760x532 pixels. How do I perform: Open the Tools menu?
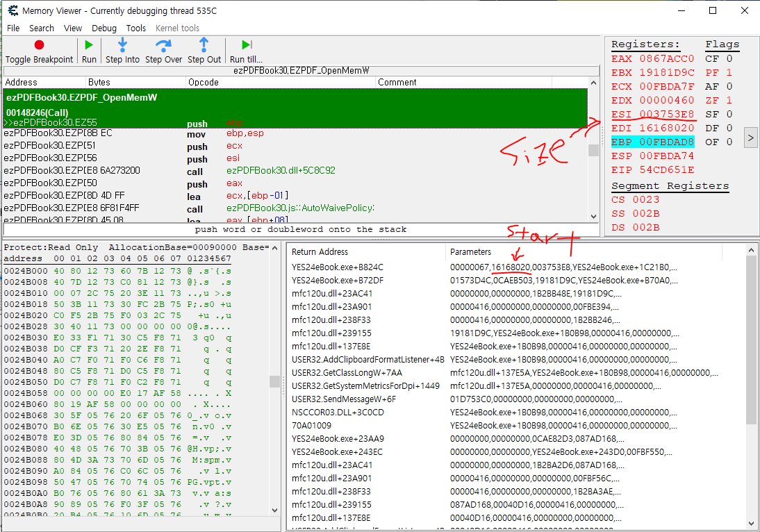tap(136, 28)
